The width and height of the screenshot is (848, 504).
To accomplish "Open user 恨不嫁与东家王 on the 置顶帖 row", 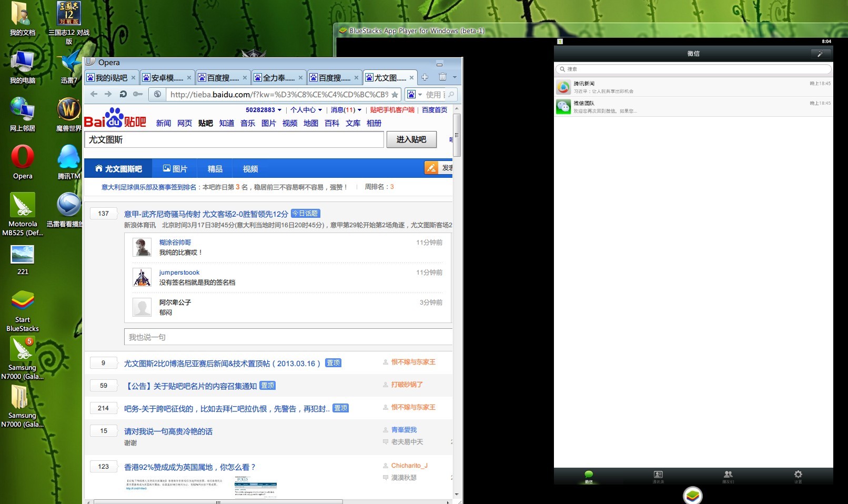I will [x=413, y=362].
